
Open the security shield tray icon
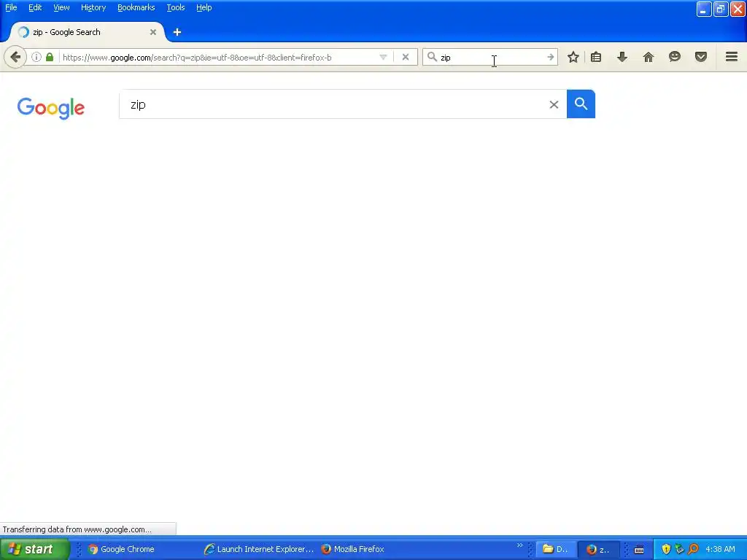(x=666, y=549)
